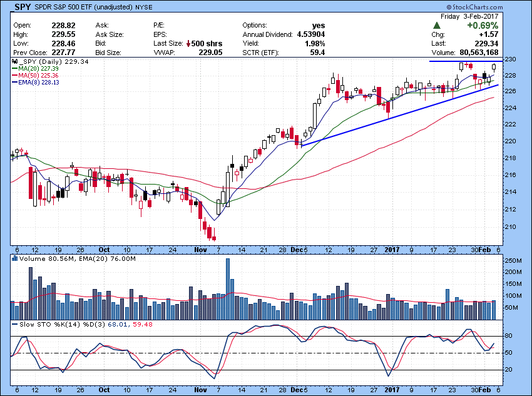Click the final candlestick for 3-Feb-2017
Screen dimensions: 532x396
[x=494, y=68]
